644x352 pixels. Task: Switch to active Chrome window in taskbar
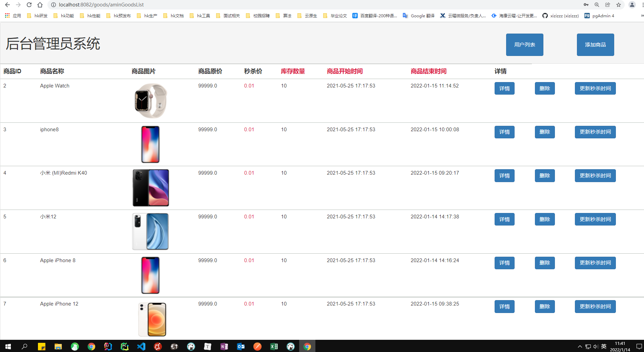307,346
